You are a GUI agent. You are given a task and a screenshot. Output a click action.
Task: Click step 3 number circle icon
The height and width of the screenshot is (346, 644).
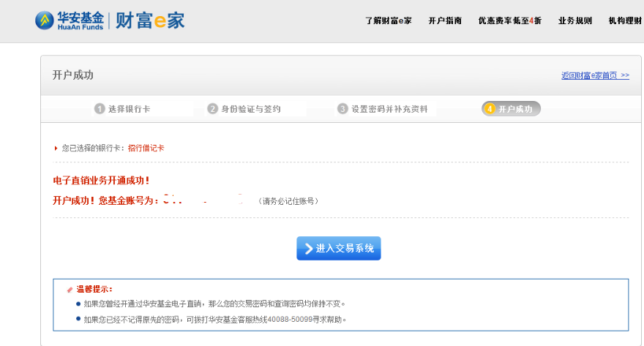(342, 109)
